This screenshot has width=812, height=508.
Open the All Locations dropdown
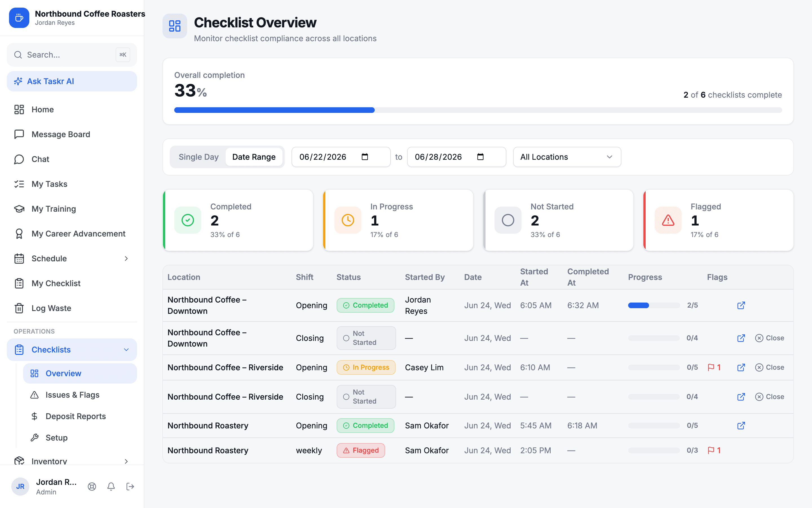point(567,157)
